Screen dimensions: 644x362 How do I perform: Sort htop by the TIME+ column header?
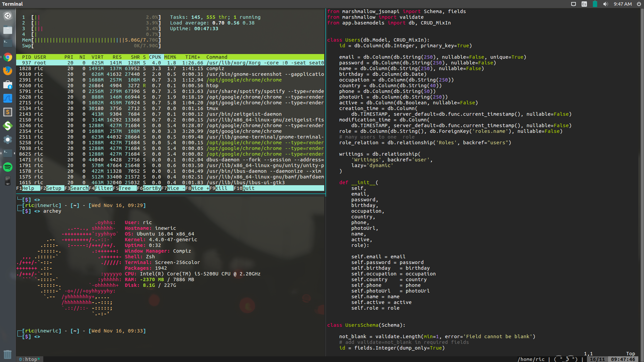193,57
